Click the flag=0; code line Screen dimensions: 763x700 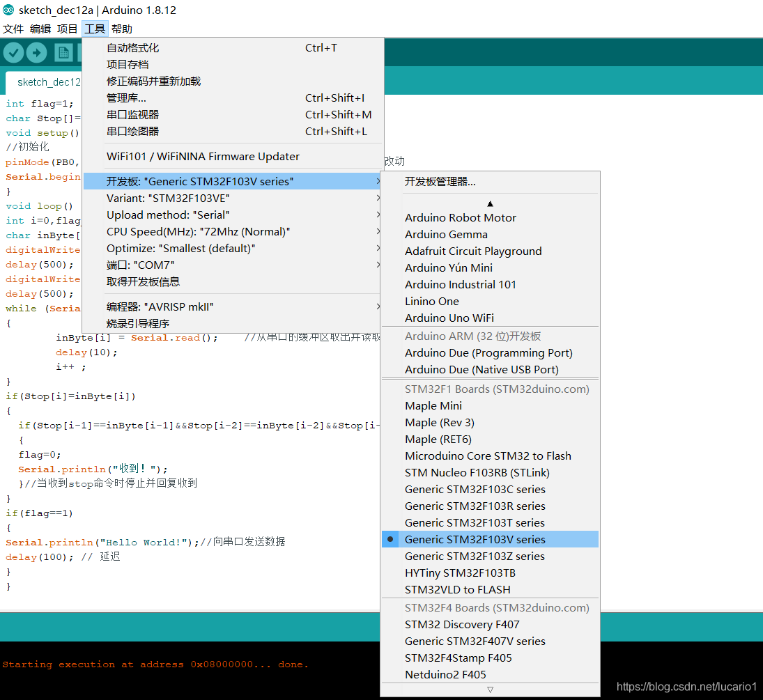[x=40, y=454]
